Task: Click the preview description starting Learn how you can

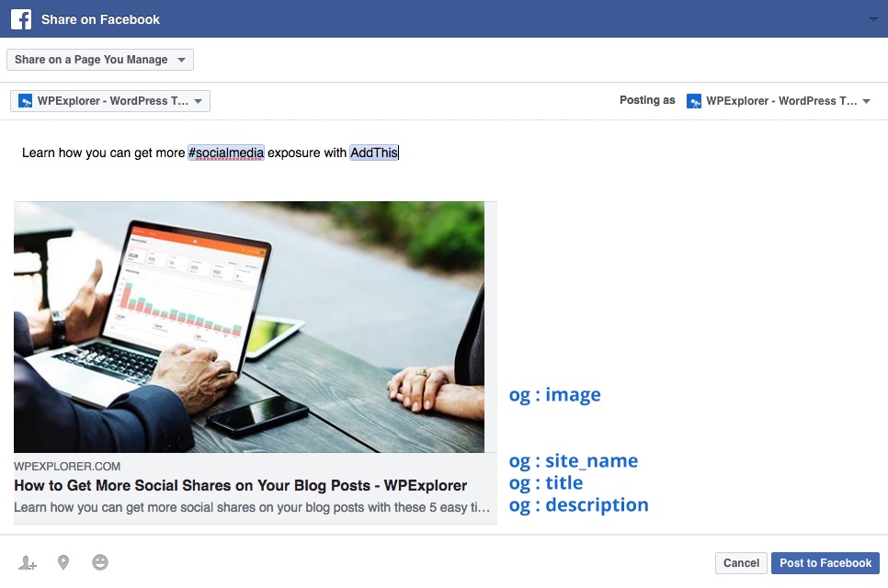Action: (x=252, y=507)
